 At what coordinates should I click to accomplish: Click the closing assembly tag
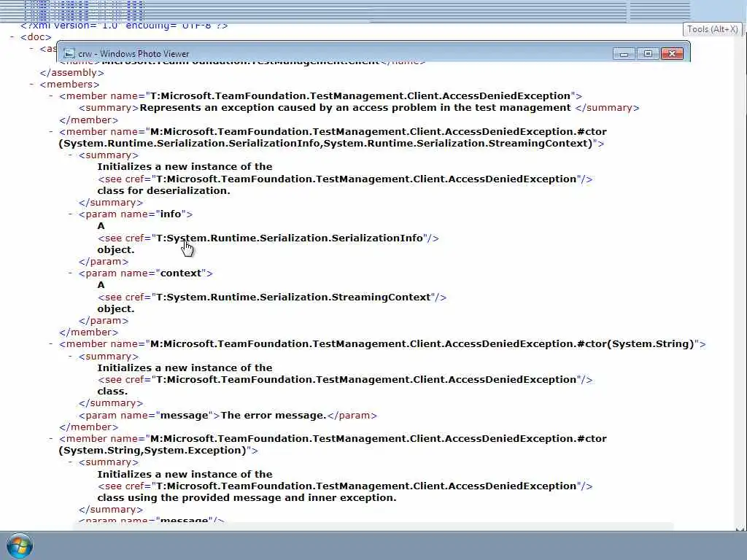72,73
